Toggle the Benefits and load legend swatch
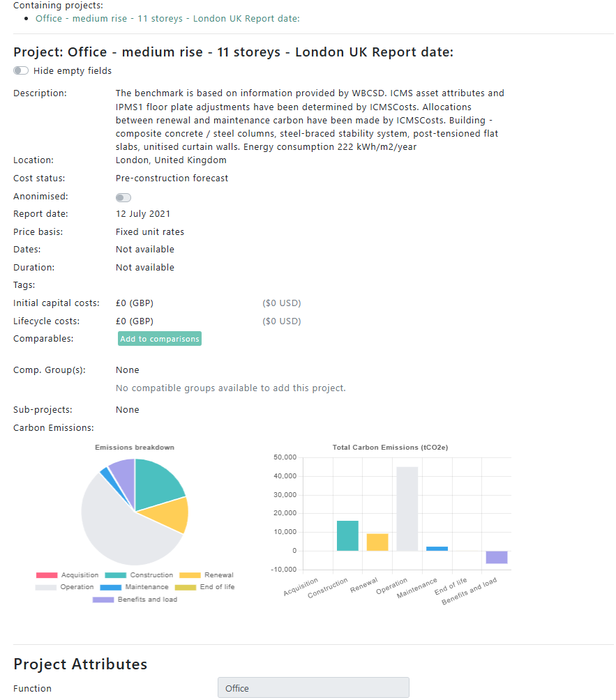 click(103, 600)
